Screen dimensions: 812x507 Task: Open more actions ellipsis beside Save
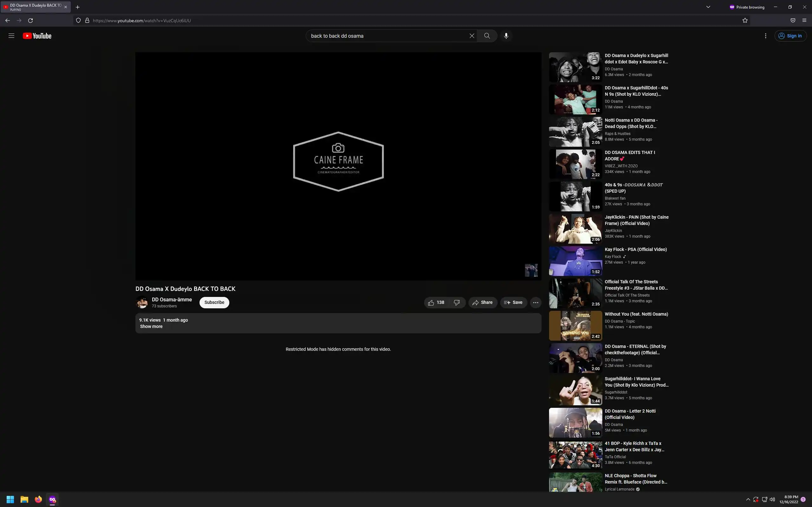coord(535,302)
